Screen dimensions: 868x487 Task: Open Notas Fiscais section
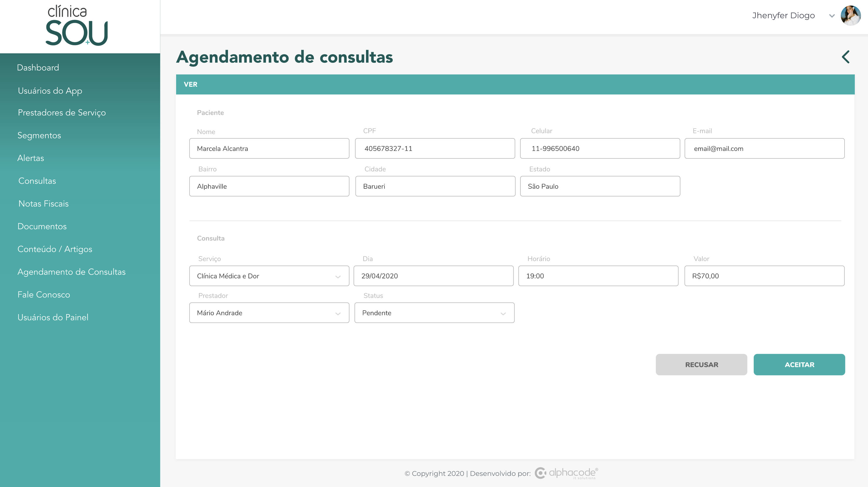43,204
